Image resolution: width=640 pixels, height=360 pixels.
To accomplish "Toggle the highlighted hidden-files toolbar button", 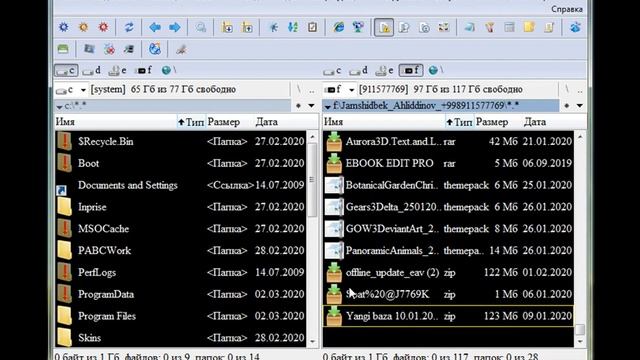I will pyautogui.click(x=384, y=27).
